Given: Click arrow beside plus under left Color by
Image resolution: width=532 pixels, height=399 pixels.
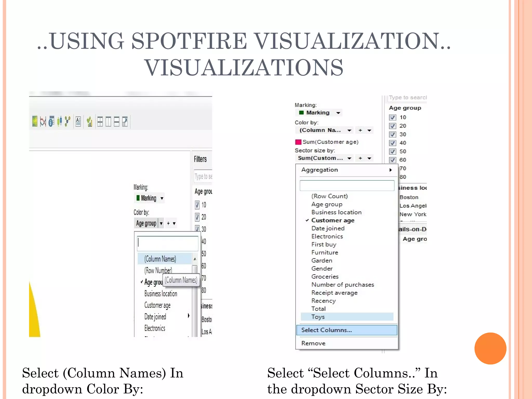Looking at the screenshot, I should click(x=174, y=223).
